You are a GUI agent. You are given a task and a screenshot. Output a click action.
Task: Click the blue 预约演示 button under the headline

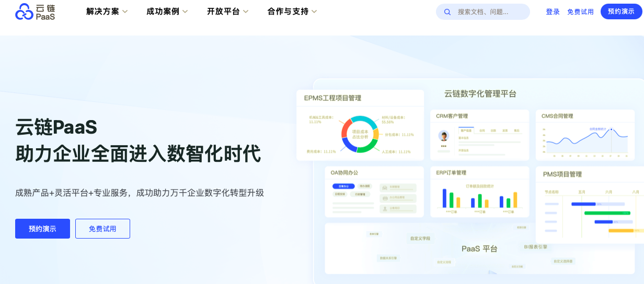(x=42, y=229)
